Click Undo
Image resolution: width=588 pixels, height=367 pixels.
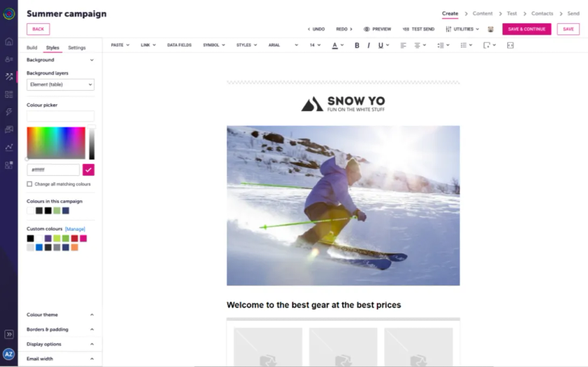point(316,30)
